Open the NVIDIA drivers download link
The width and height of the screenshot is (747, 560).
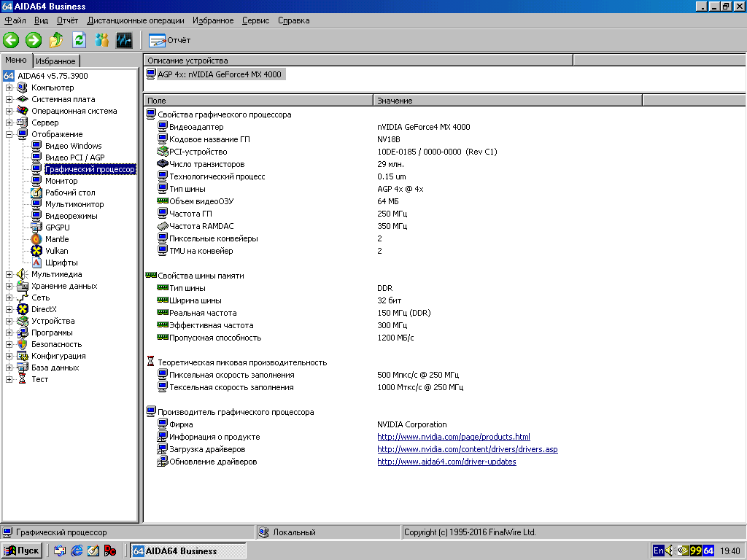467,449
